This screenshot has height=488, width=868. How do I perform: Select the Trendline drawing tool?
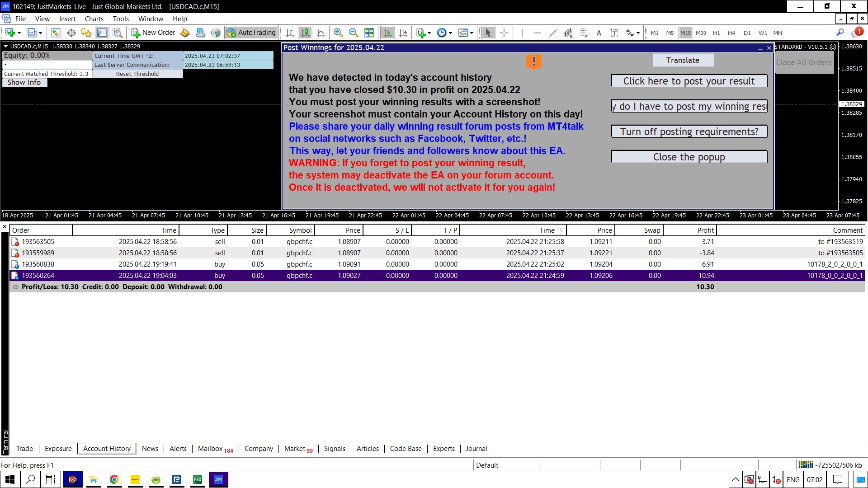pyautogui.click(x=552, y=33)
